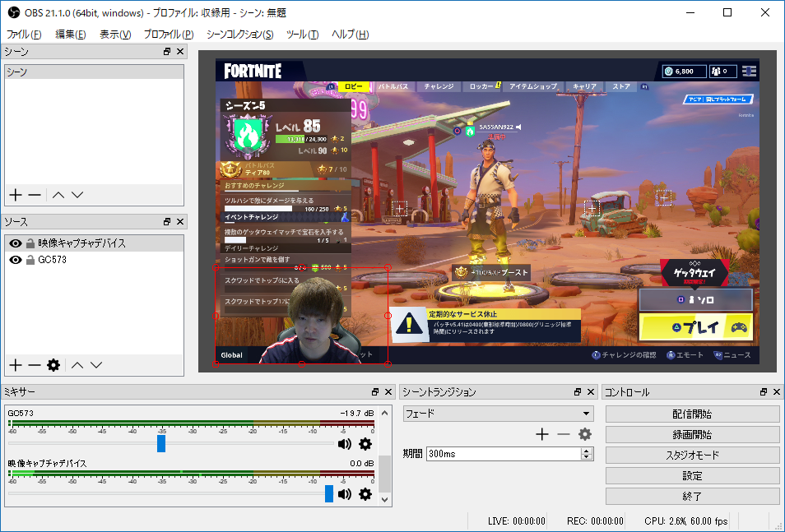Undock the コントロール panel

pos(764,392)
